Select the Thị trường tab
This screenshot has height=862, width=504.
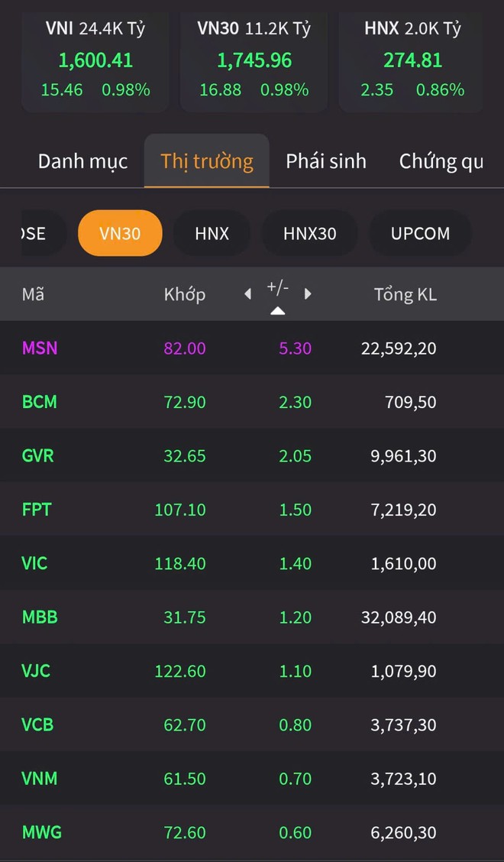tap(207, 161)
